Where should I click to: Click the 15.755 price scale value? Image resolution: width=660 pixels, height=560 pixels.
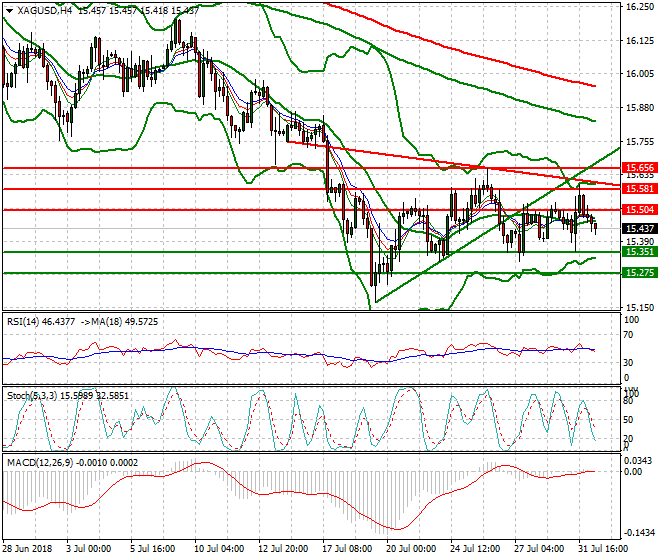pos(640,142)
